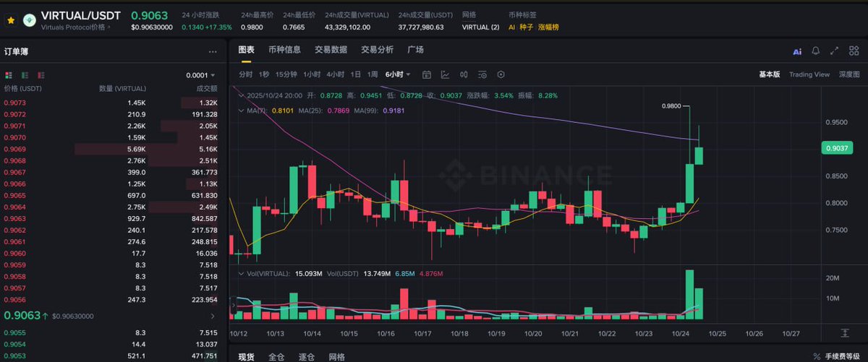Toggle the favorite star for VIRTUAL/USDT

(x=10, y=20)
